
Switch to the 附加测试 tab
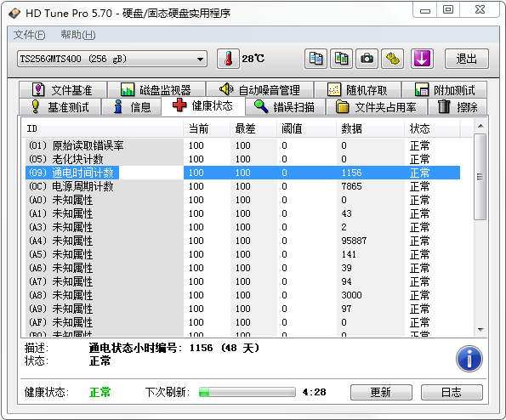(x=445, y=89)
